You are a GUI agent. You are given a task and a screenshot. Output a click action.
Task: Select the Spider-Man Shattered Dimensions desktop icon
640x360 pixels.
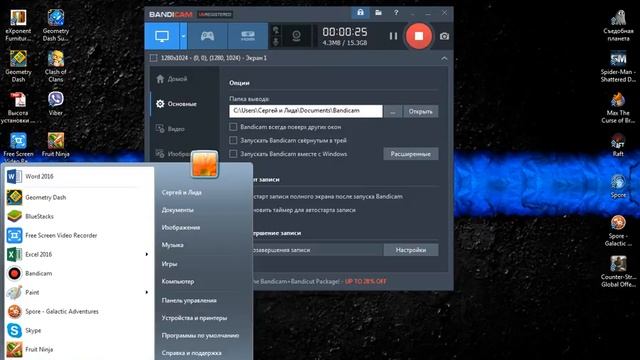click(618, 67)
